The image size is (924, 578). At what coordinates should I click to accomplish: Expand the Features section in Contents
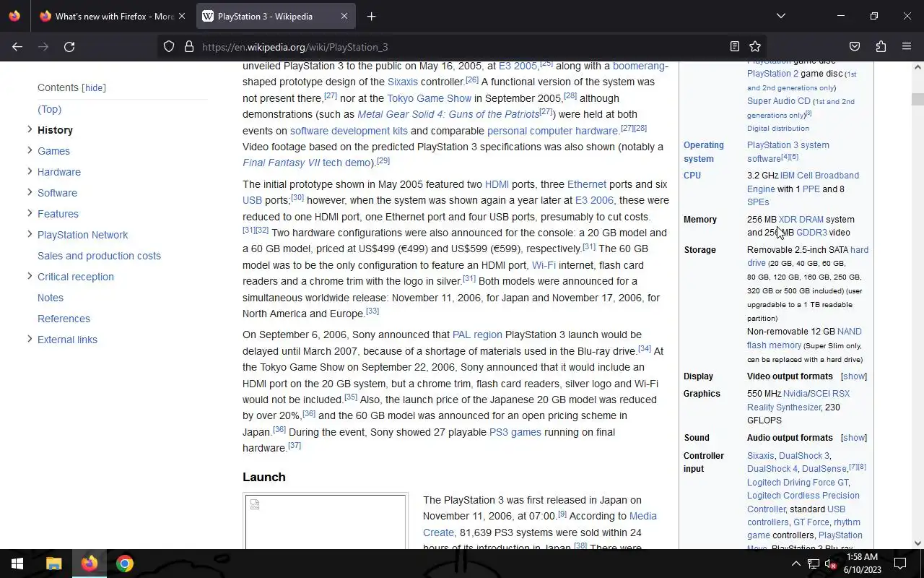tap(30, 213)
